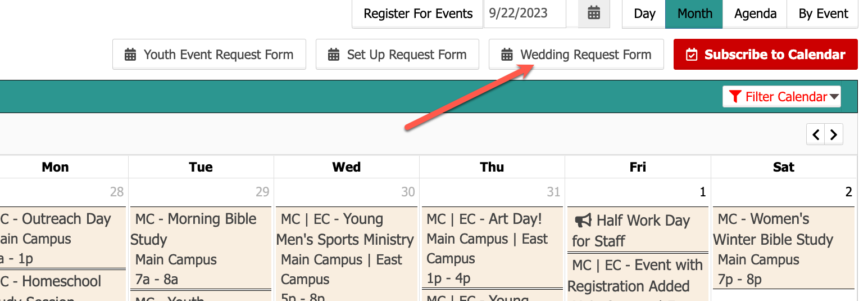
Task: Select the Month view tab
Action: pyautogui.click(x=694, y=14)
